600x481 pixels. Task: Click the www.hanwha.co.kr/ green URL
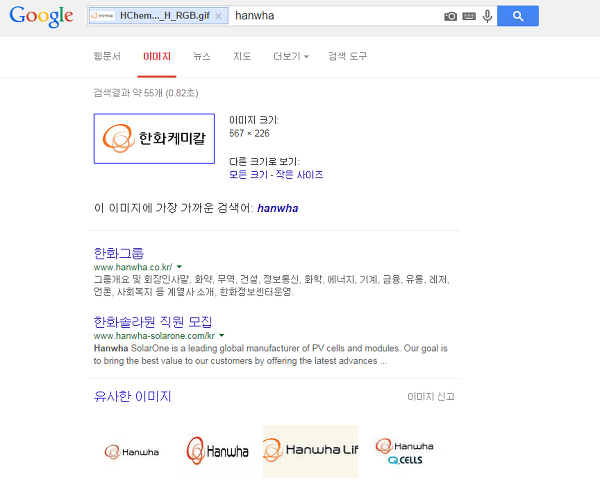pos(133,267)
